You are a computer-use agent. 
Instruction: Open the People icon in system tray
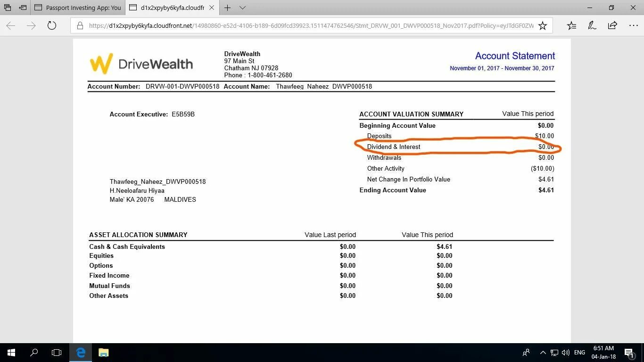(526, 353)
